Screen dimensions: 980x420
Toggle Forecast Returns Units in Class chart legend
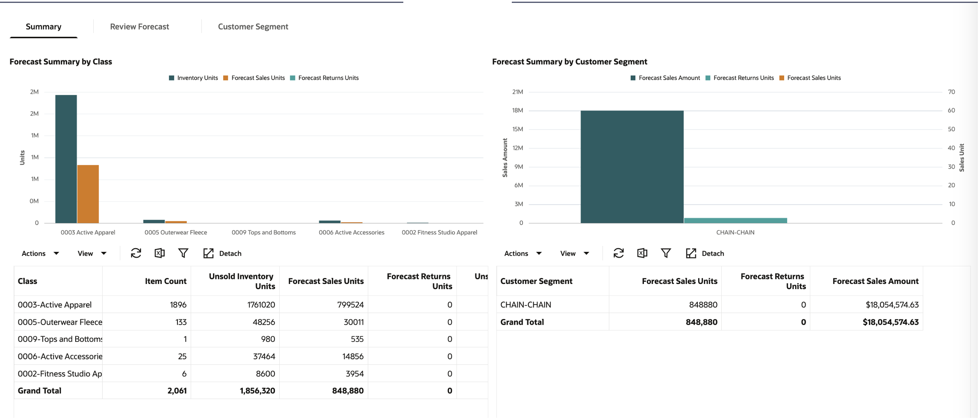pos(325,78)
